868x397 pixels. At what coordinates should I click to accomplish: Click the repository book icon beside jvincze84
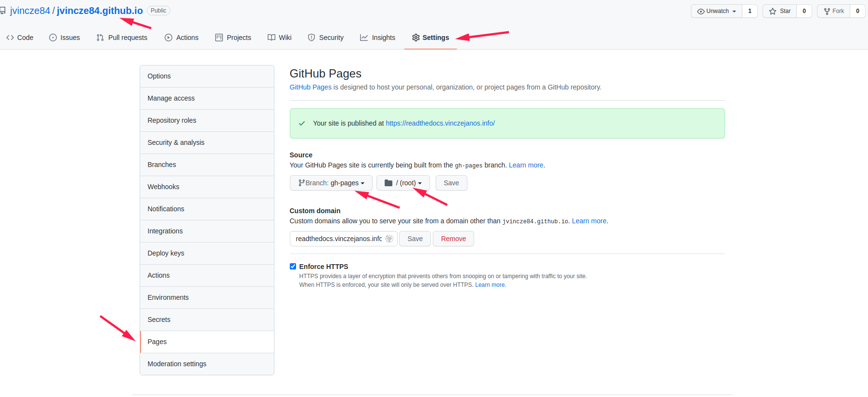coord(2,11)
